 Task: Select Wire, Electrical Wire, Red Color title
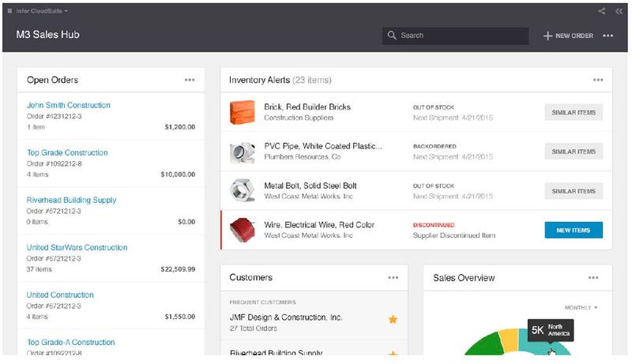[319, 225]
